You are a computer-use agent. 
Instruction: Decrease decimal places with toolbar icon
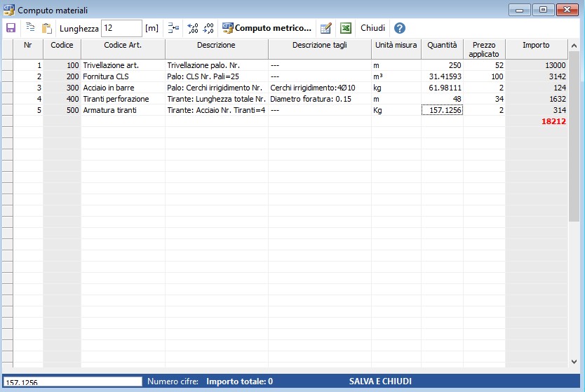[x=209, y=28]
